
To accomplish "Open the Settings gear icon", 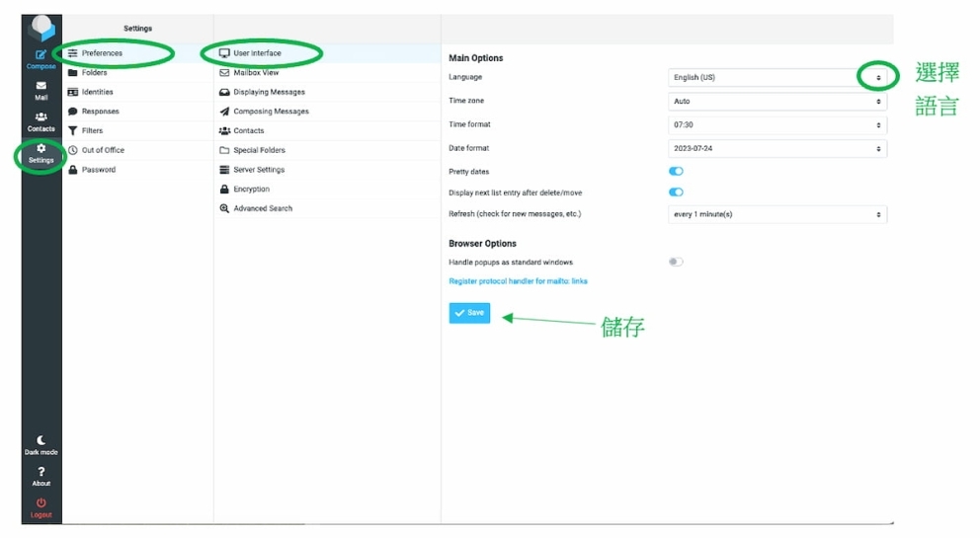I will (x=41, y=152).
